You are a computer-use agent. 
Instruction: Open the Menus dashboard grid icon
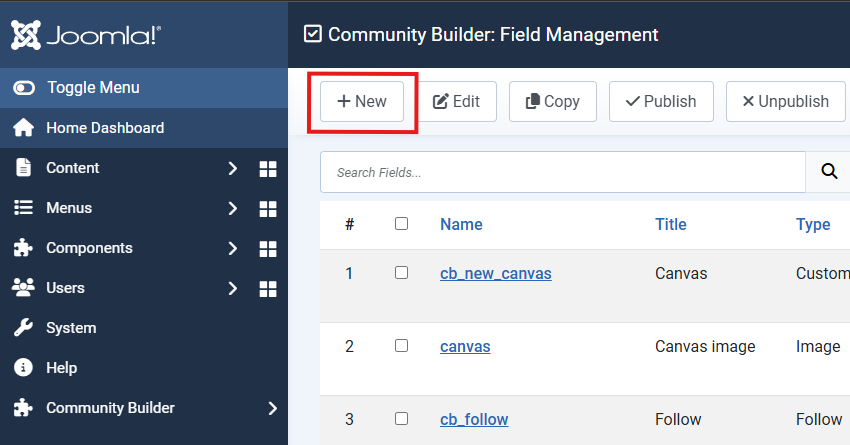268,209
